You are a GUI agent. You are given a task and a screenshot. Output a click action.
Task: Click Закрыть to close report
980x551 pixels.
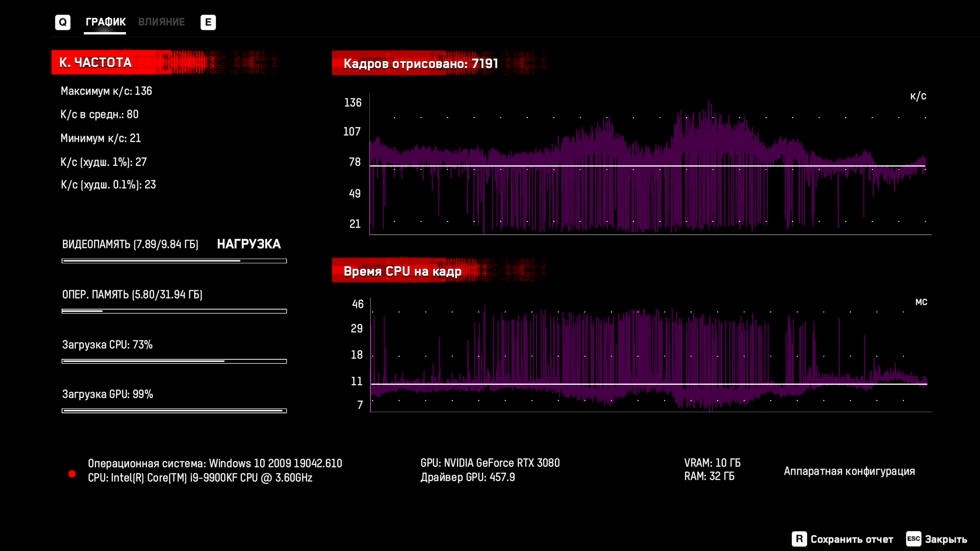[946, 539]
